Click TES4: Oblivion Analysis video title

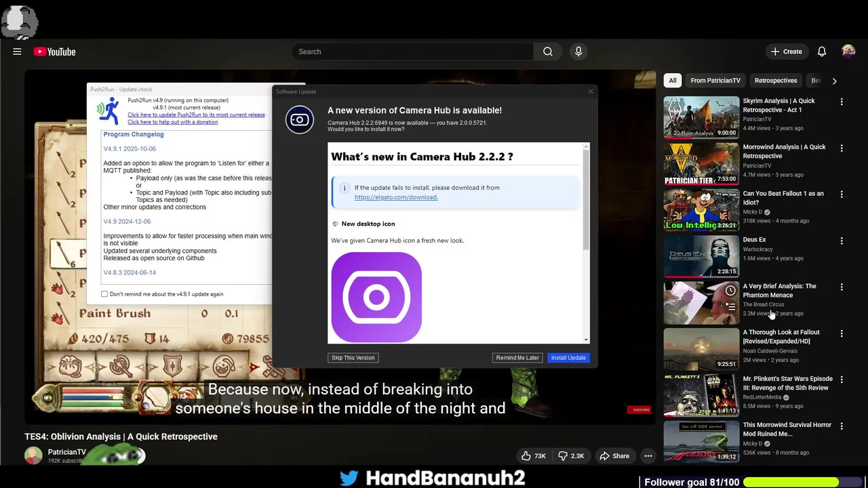pos(121,436)
